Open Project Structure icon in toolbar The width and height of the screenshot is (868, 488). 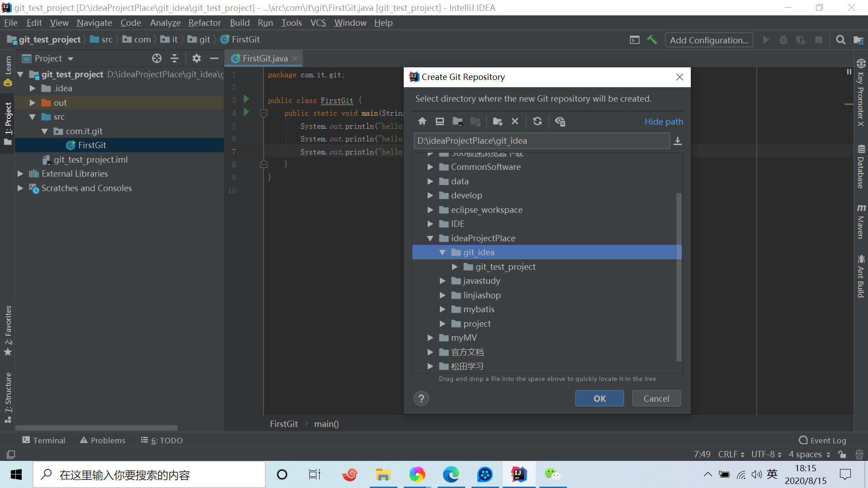[858, 40]
